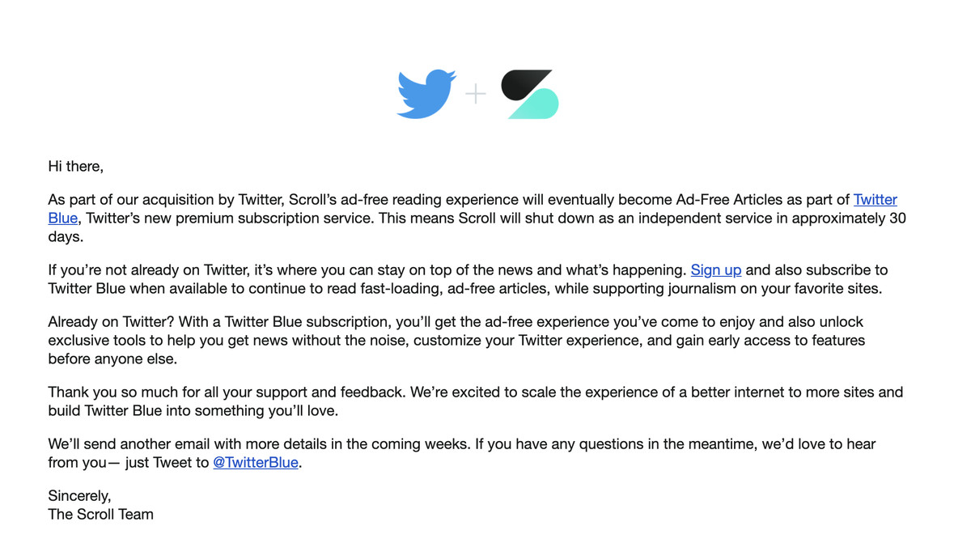Click the Scroll logo beside the plus
Viewport: 971px width, 560px height.
click(530, 95)
